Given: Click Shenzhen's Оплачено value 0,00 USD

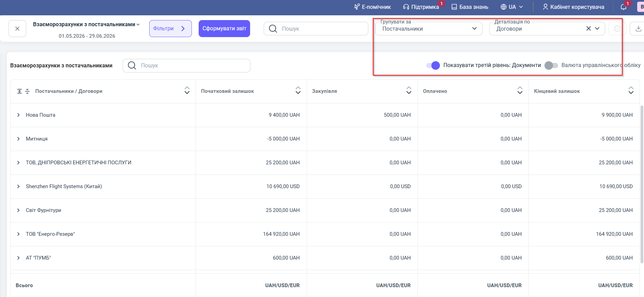Looking at the screenshot, I should pyautogui.click(x=511, y=186).
